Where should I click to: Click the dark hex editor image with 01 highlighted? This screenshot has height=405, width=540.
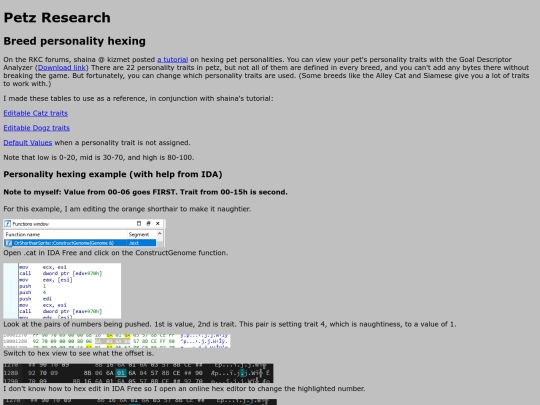click(x=138, y=373)
